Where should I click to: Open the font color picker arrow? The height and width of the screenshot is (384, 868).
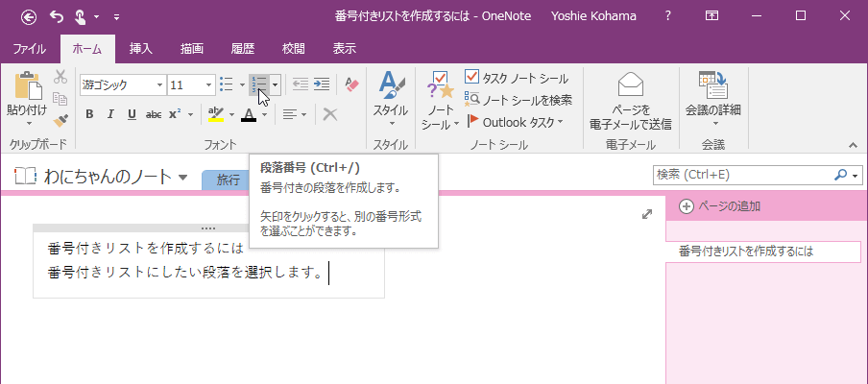click(x=265, y=114)
